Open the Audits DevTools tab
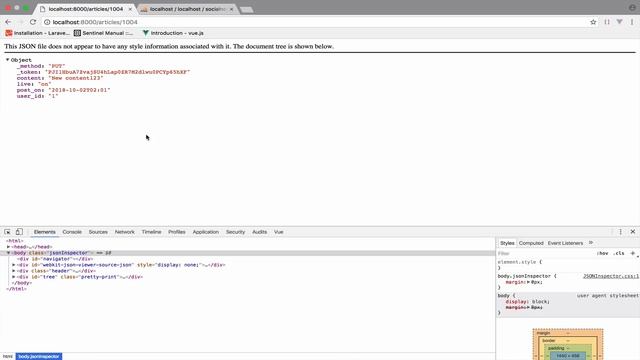This screenshot has width=640, height=360. (260, 232)
